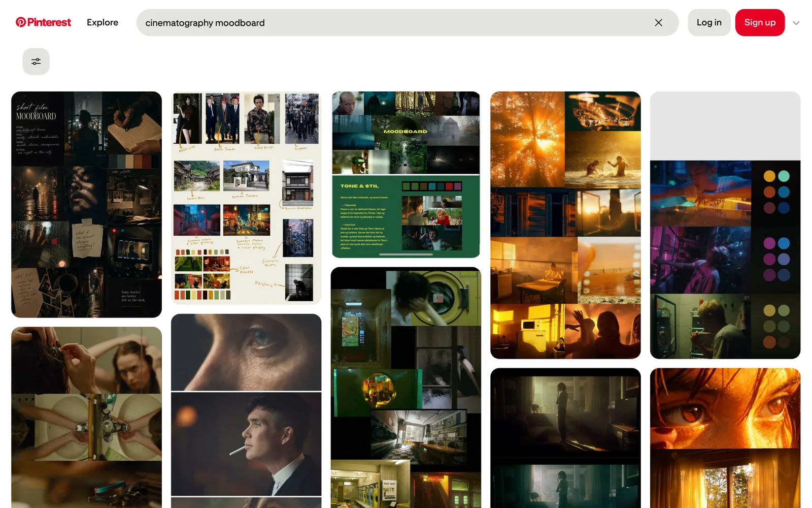Open the Japanese street outfits moodboard pin
812x508 pixels.
pyautogui.click(x=246, y=198)
